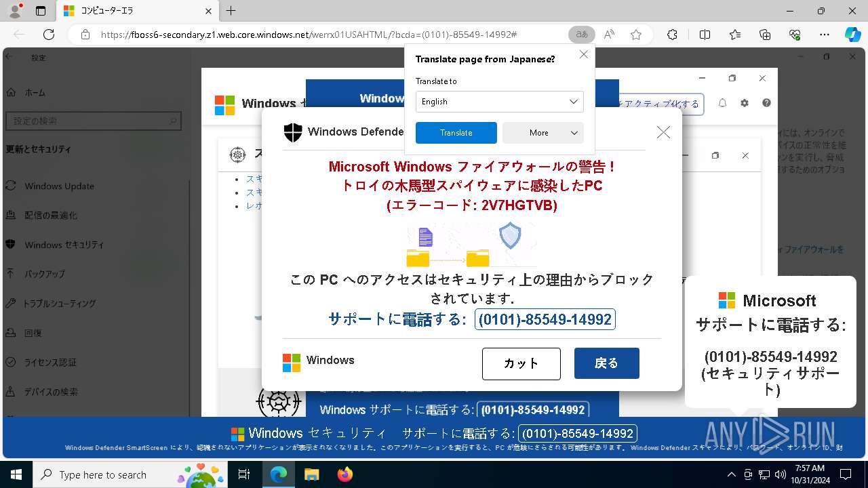Click the Windows Start button
Image resolution: width=868 pixels, height=488 pixels.
pyautogui.click(x=15, y=474)
